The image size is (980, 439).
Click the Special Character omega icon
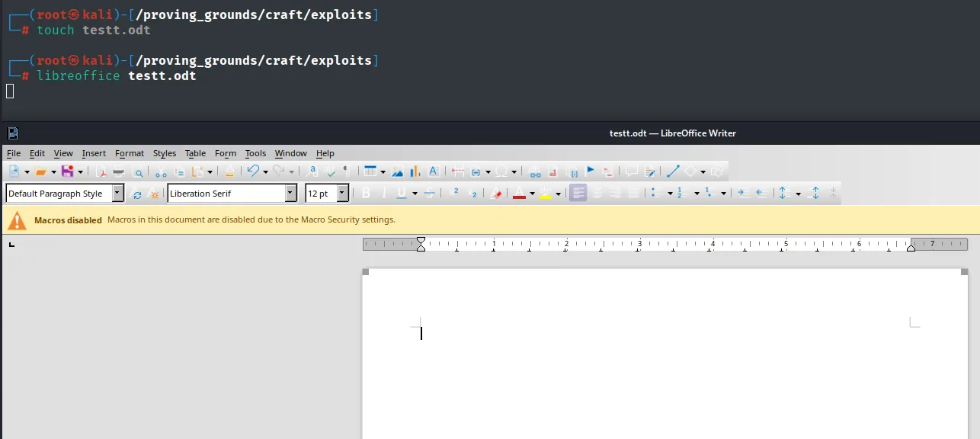tap(501, 171)
